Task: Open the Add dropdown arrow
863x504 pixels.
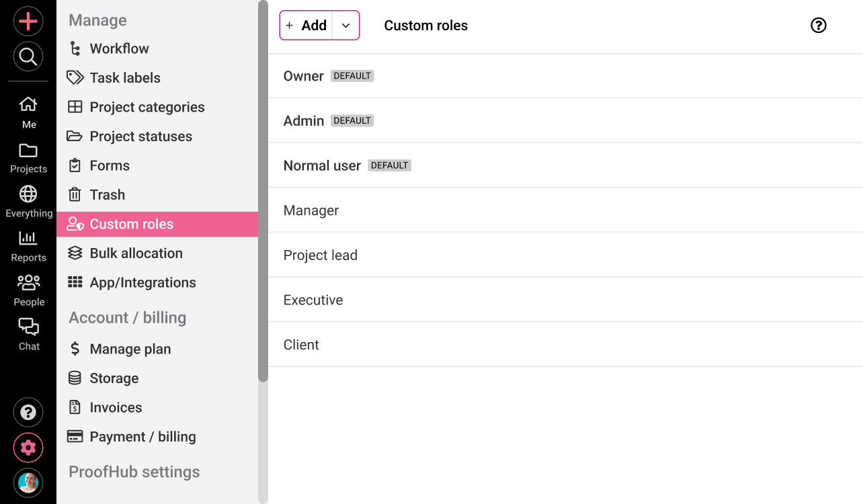Action: click(345, 25)
